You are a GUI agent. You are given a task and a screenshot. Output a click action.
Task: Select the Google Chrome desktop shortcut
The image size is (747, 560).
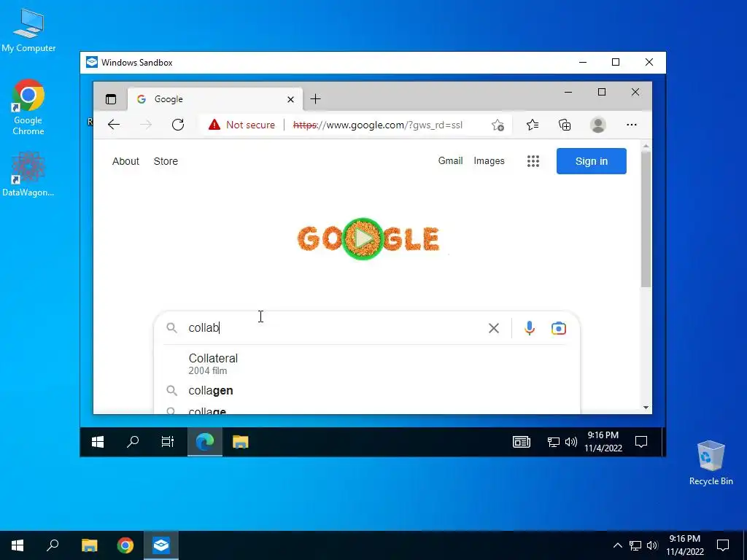click(x=28, y=108)
